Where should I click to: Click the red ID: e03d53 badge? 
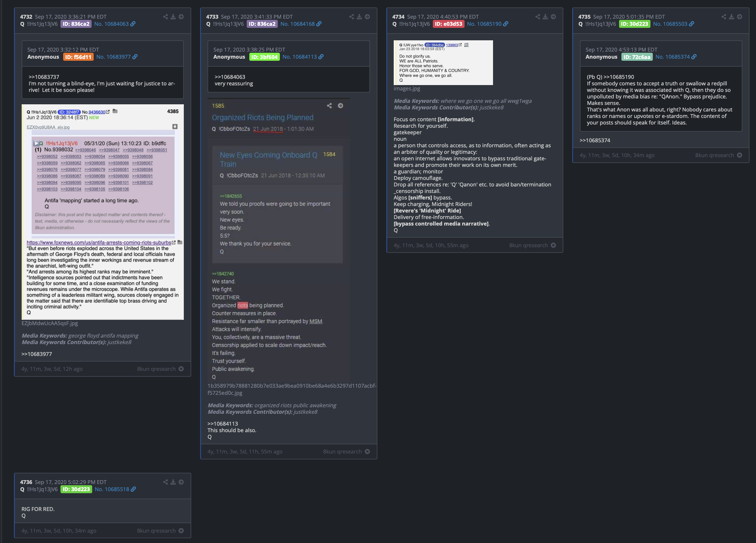coord(448,24)
